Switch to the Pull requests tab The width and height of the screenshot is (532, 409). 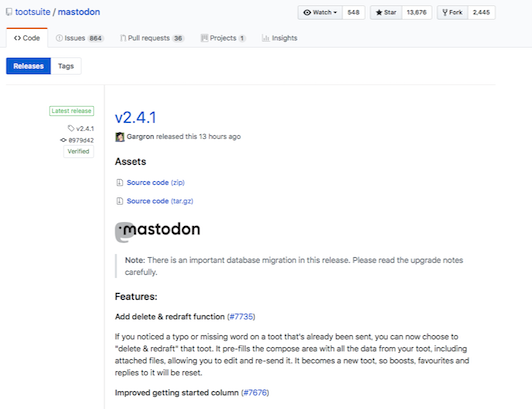pyautogui.click(x=152, y=38)
